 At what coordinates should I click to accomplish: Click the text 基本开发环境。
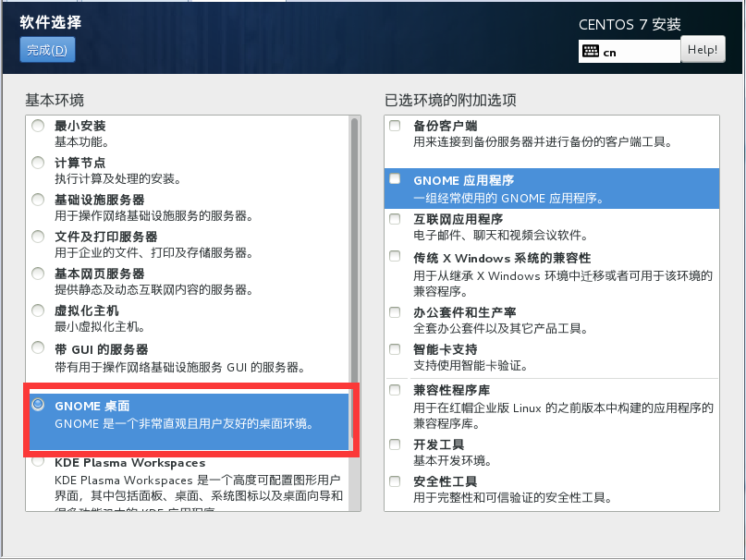[x=452, y=460]
